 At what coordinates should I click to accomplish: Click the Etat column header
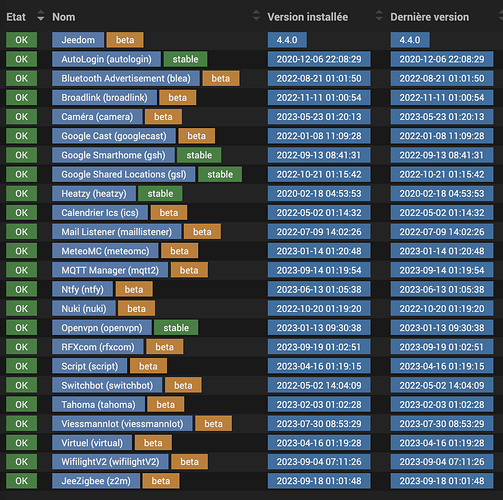(x=16, y=17)
